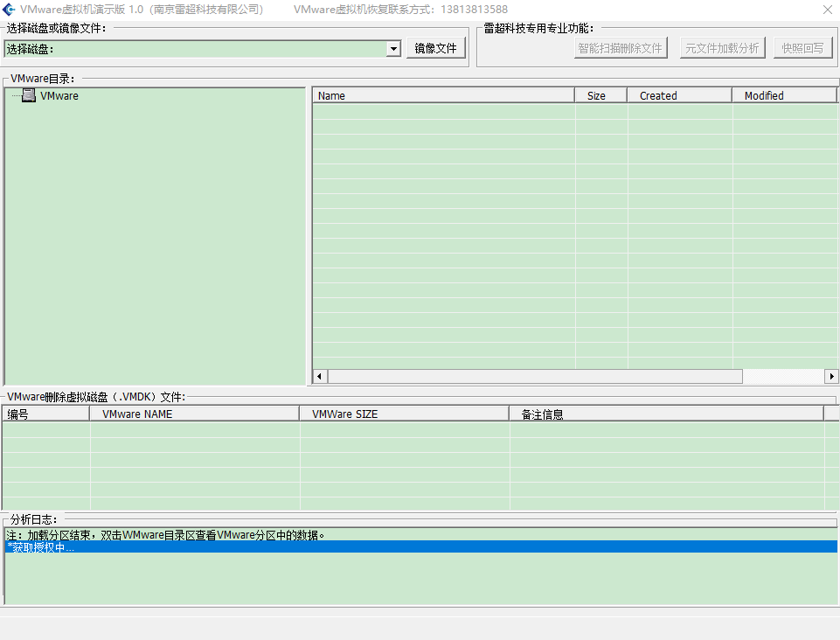Screen dimensions: 840x640
Task: Click the 备注信息 column header
Action: point(666,414)
